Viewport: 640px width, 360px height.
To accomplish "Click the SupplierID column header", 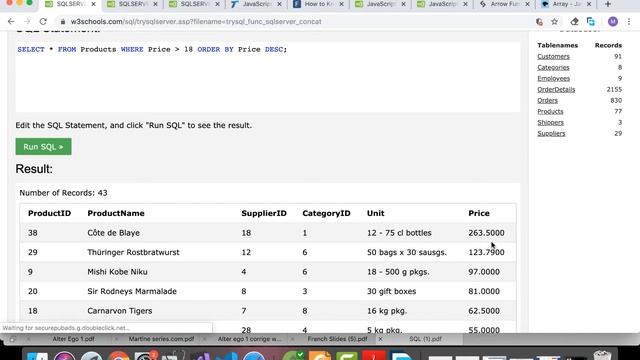I will pos(264,213).
